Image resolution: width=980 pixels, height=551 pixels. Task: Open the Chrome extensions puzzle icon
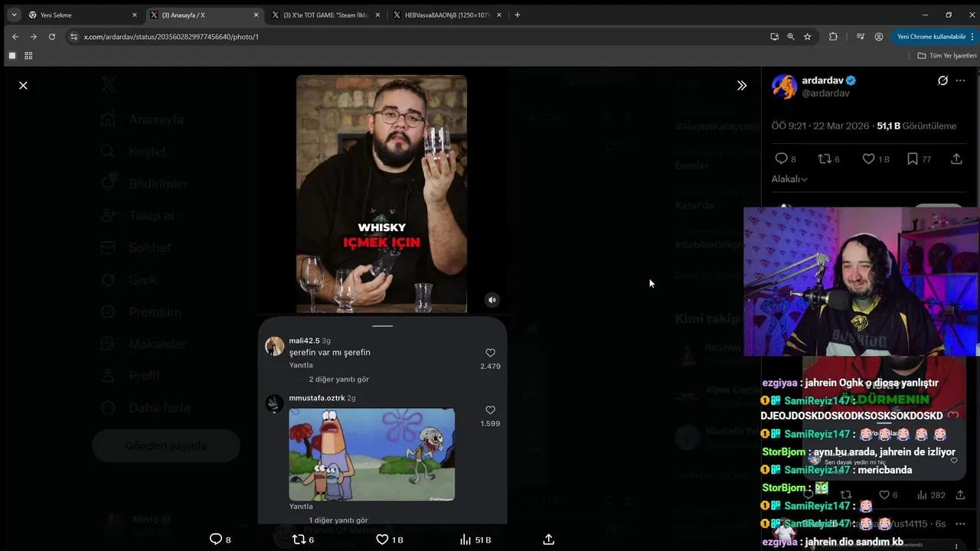coord(833,37)
